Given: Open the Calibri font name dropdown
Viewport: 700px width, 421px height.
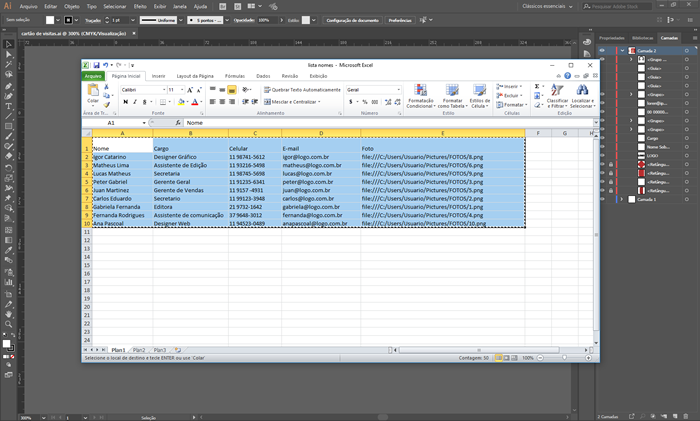Looking at the screenshot, I should coord(164,90).
